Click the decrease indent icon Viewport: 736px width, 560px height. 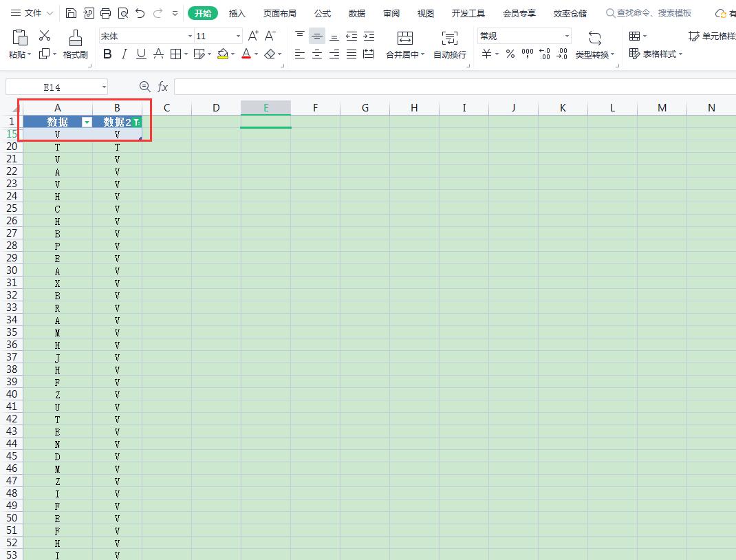coord(351,36)
